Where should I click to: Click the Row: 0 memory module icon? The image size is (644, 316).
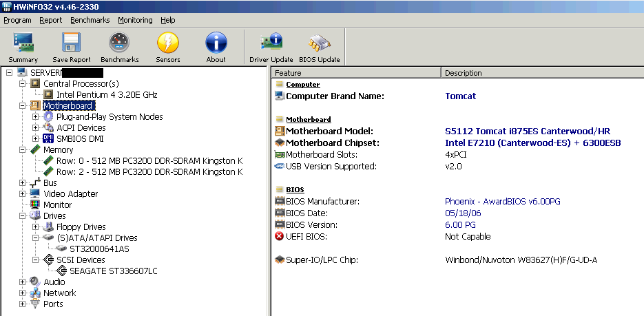tap(48, 160)
